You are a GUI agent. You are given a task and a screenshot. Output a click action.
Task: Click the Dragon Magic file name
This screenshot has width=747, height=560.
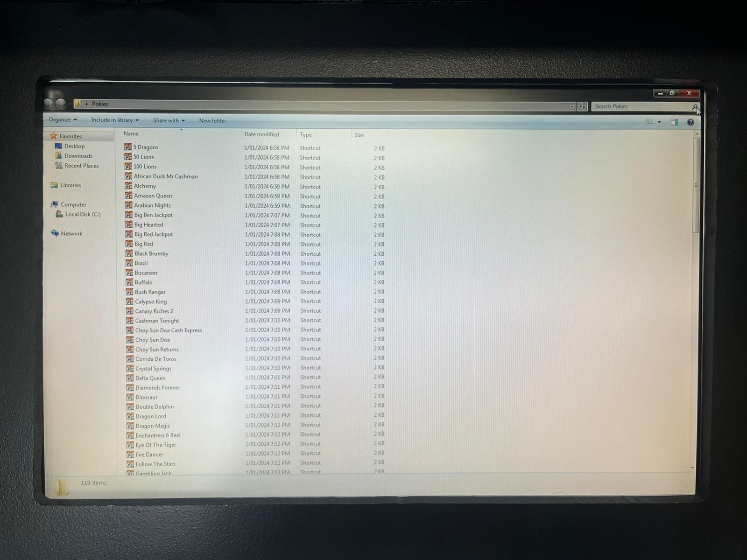pyautogui.click(x=153, y=426)
